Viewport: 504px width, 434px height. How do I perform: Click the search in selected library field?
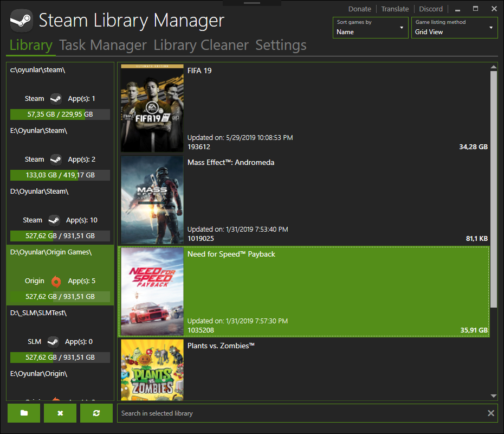click(x=302, y=413)
